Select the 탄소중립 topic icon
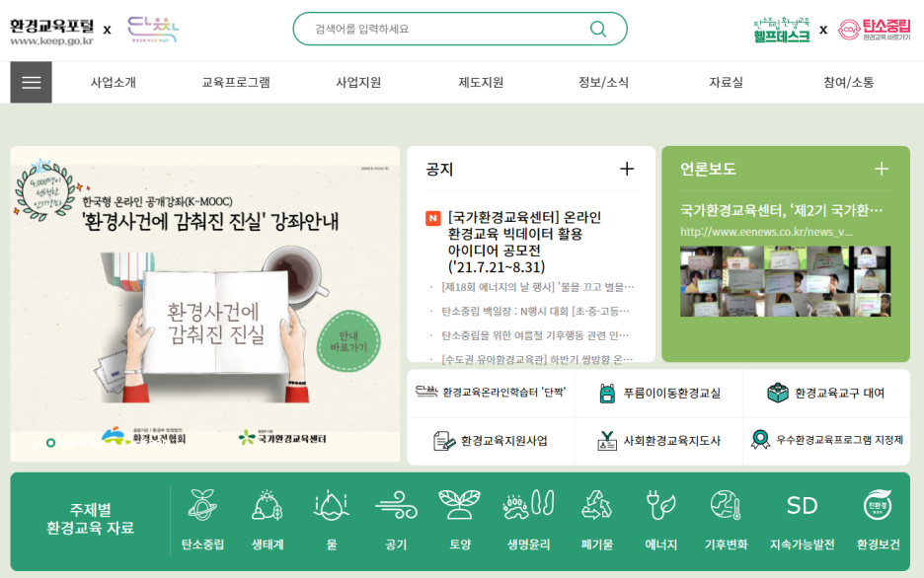The image size is (924, 578). pyautogui.click(x=202, y=505)
